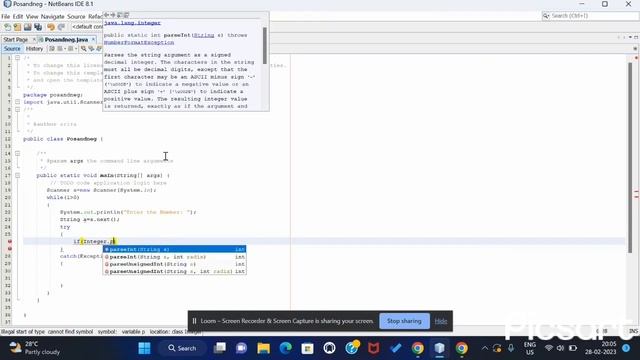Collapse the class Javadoc fold on line 8

tap(18, 109)
